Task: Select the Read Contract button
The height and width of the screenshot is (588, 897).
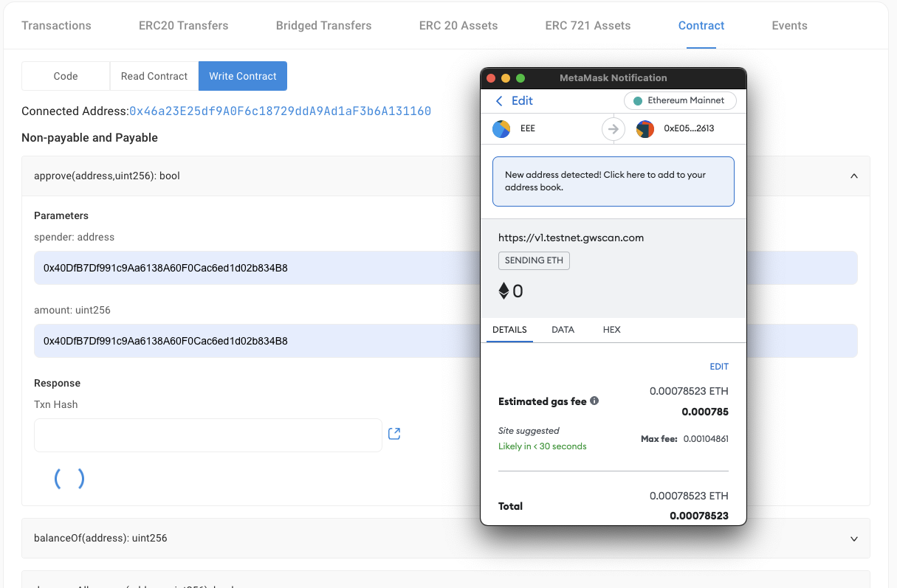Action: 153,76
